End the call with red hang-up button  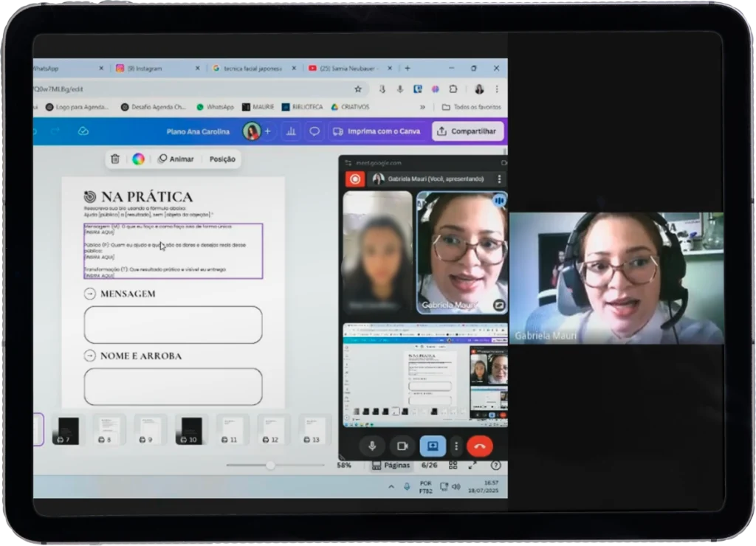pyautogui.click(x=479, y=446)
